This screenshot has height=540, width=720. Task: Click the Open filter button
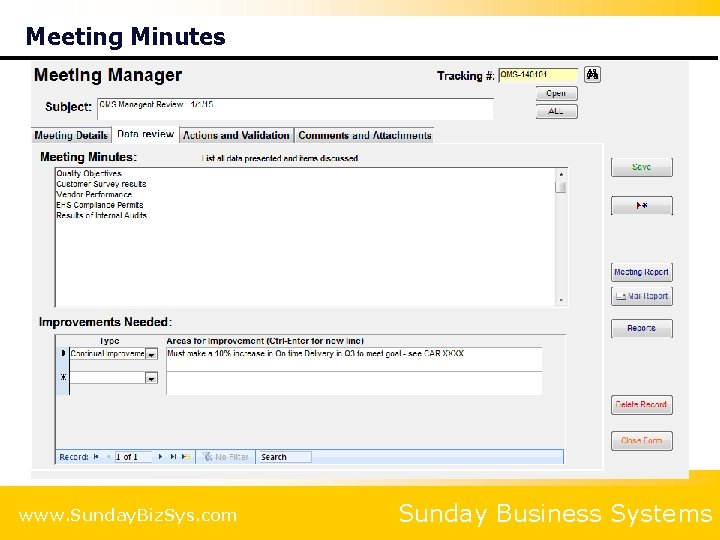click(557, 93)
